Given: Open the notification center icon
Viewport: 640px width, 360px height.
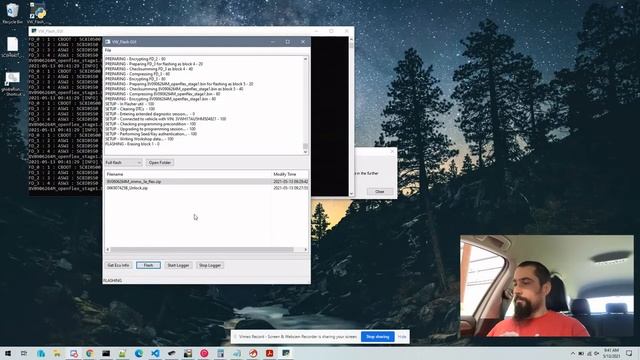Looking at the screenshot, I should [x=629, y=353].
